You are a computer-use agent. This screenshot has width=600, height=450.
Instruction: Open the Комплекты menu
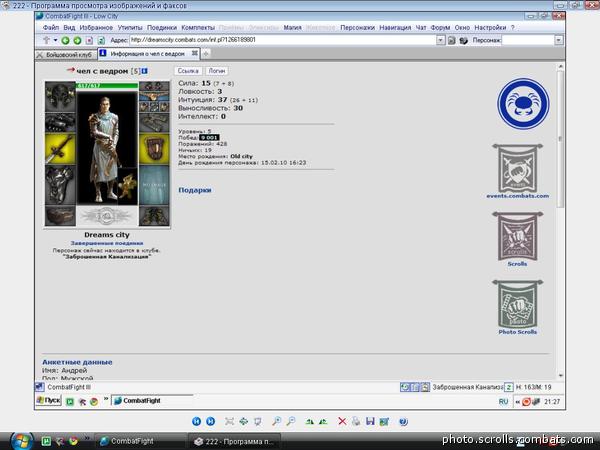(x=198, y=28)
